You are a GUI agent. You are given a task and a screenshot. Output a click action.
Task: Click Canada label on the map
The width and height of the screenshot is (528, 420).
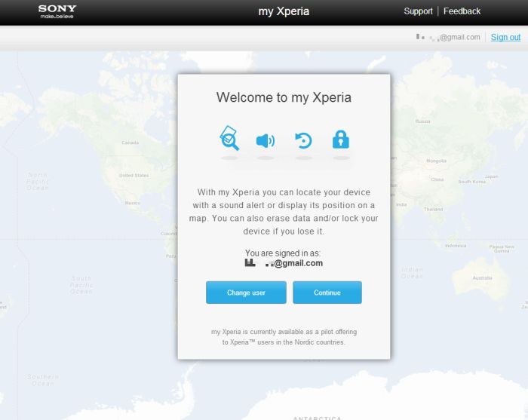coord(130,143)
